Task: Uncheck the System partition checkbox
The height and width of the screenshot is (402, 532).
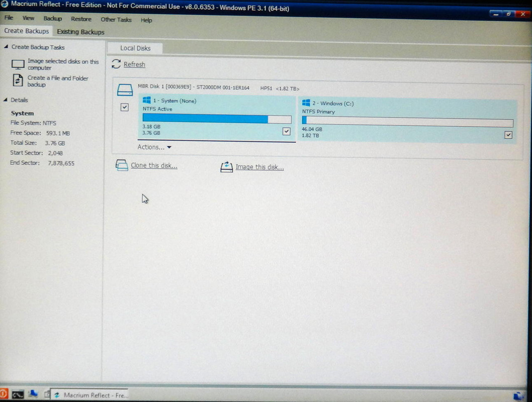Action: (286, 131)
